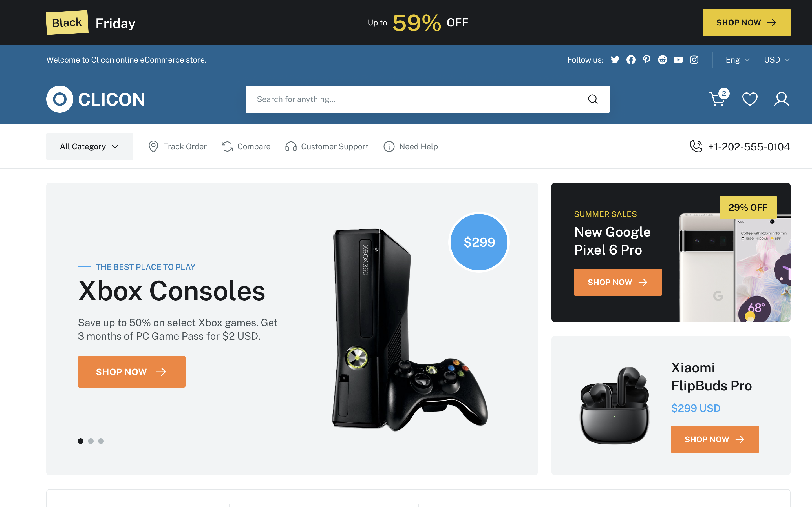This screenshot has height=507, width=812.
Task: Click the Pinterest icon in header
Action: tap(646, 60)
